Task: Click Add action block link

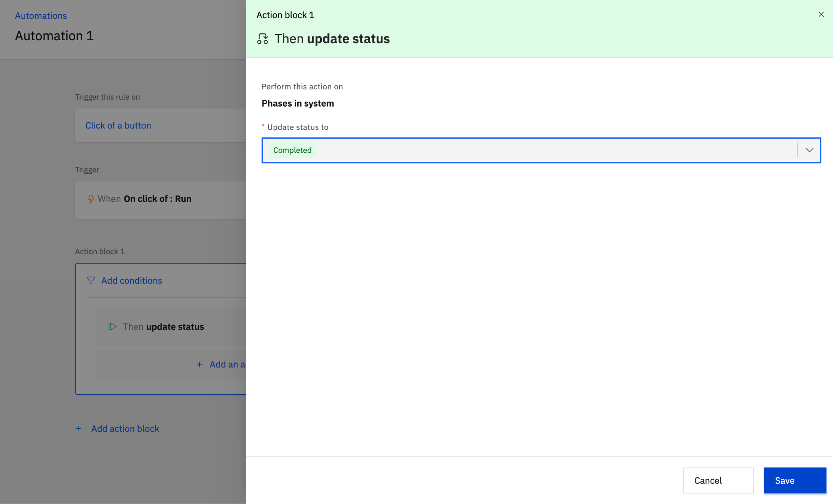Action: [x=125, y=429]
